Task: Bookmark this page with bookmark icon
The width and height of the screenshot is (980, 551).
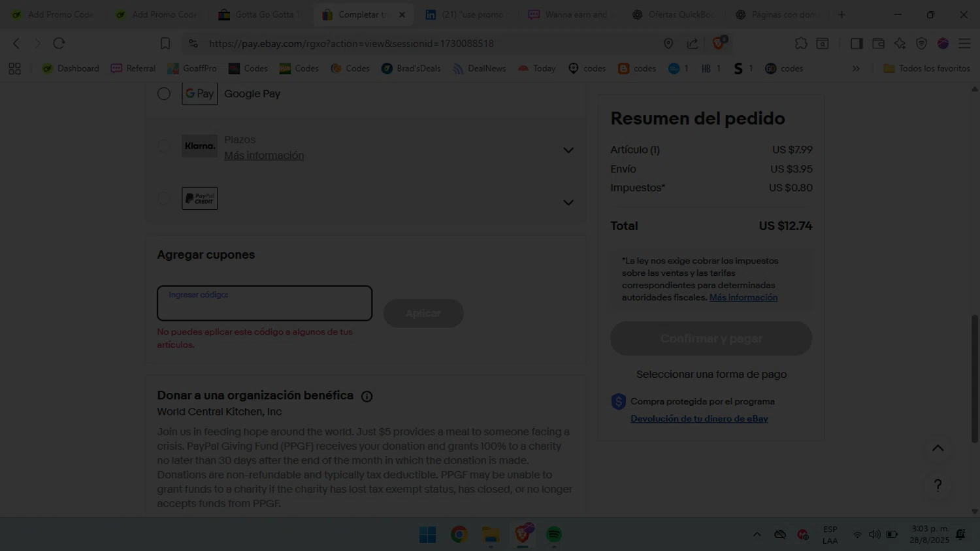Action: point(165,43)
